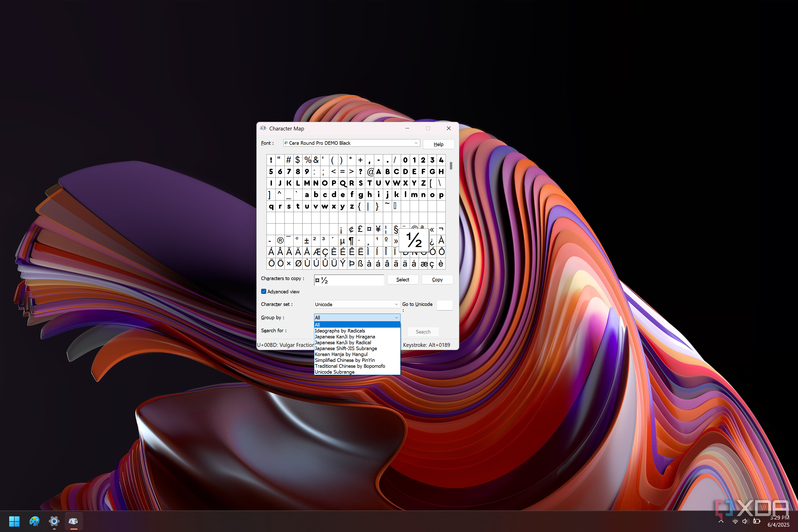Select the cent sign ¢ character
This screenshot has width=798, height=532.
(351, 229)
